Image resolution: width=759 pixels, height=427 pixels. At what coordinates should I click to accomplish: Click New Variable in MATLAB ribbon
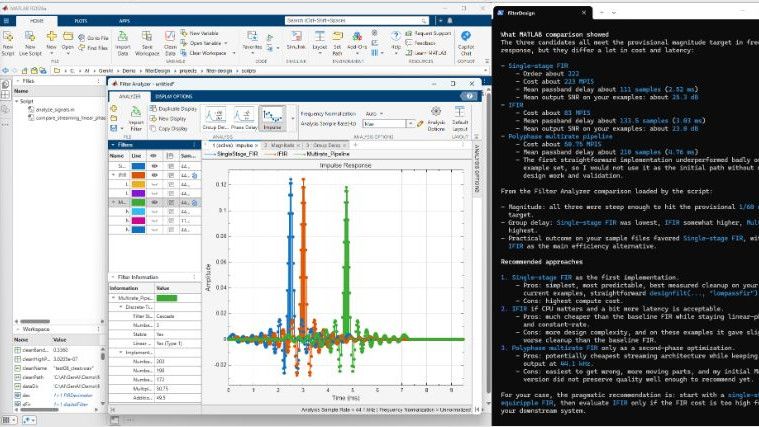[199, 33]
